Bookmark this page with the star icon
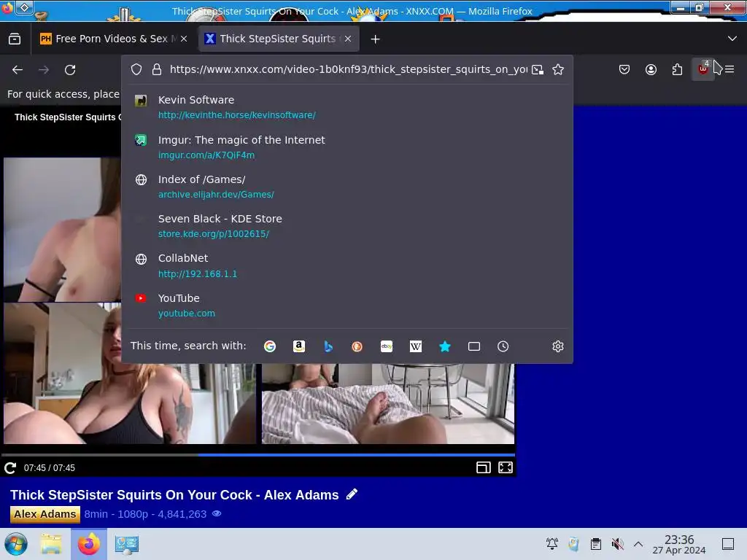Image resolution: width=747 pixels, height=560 pixels. 558,69
